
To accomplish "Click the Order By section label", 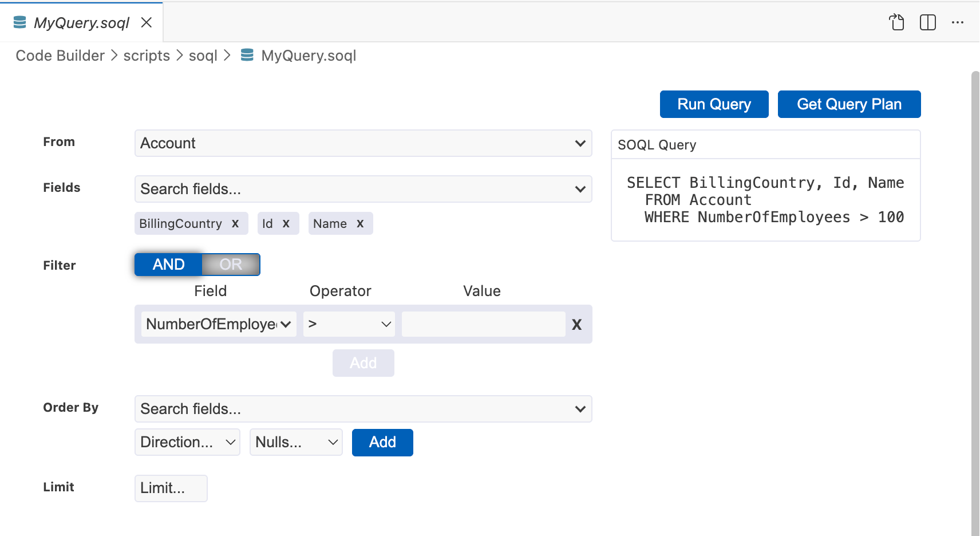I will pos(71,407).
